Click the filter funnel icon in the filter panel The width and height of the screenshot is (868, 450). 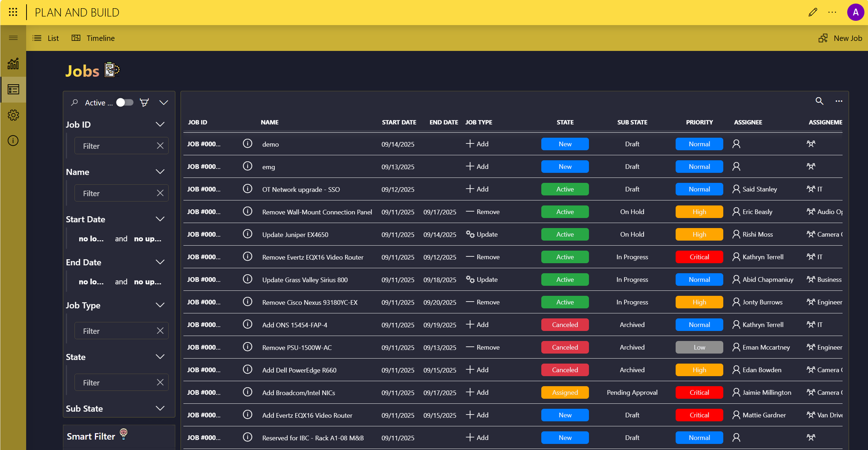pyautogui.click(x=144, y=102)
